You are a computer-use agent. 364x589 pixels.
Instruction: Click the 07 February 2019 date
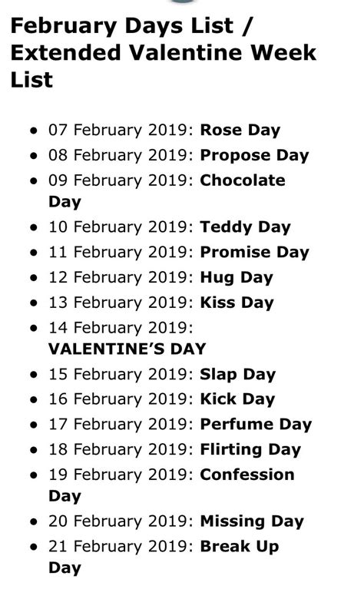click(121, 130)
